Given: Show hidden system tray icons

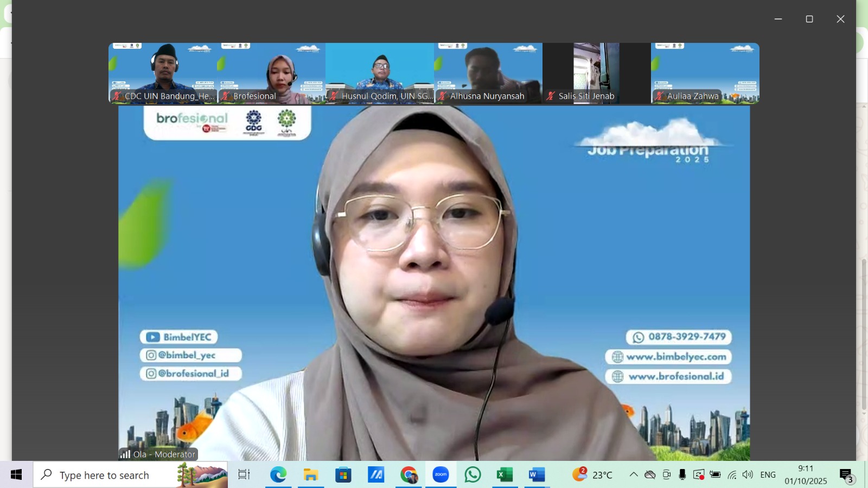Looking at the screenshot, I should [633, 475].
